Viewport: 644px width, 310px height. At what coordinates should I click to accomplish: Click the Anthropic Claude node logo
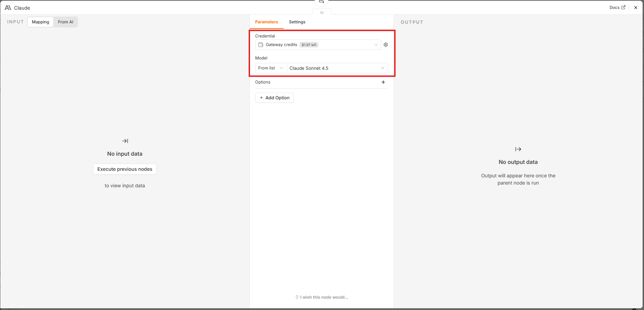(8, 8)
